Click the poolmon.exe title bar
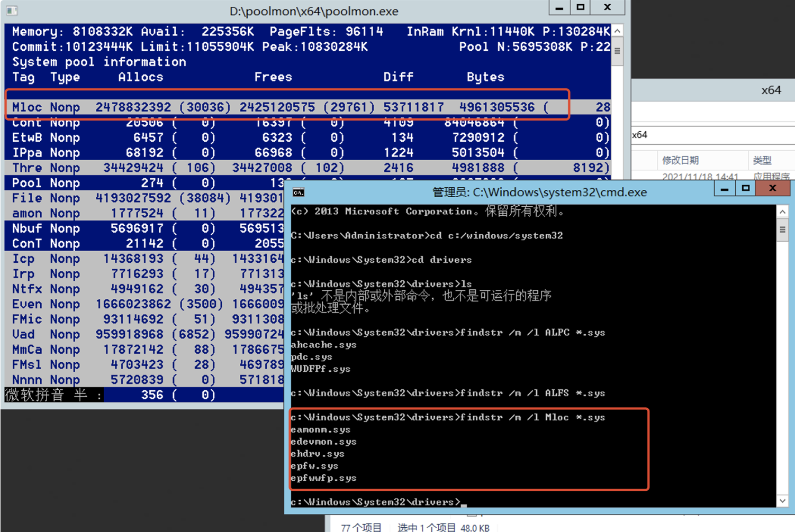The height and width of the screenshot is (532, 795). point(313,11)
